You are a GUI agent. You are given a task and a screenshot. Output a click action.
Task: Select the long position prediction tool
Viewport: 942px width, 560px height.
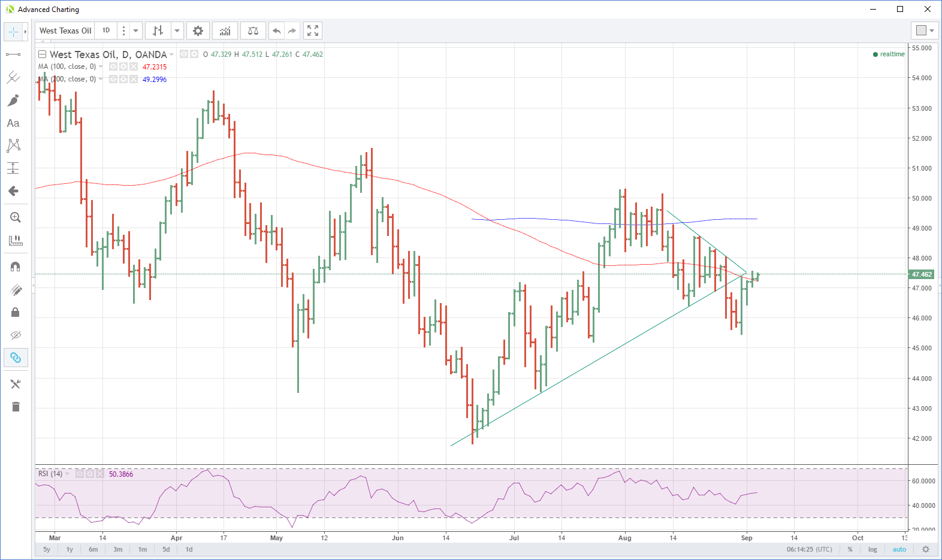point(13,168)
